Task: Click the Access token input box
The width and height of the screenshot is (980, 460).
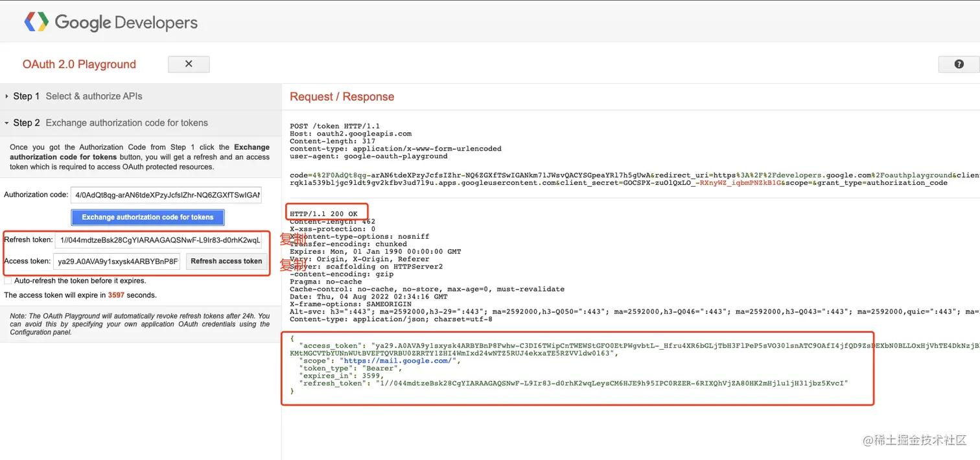Action: 116,261
